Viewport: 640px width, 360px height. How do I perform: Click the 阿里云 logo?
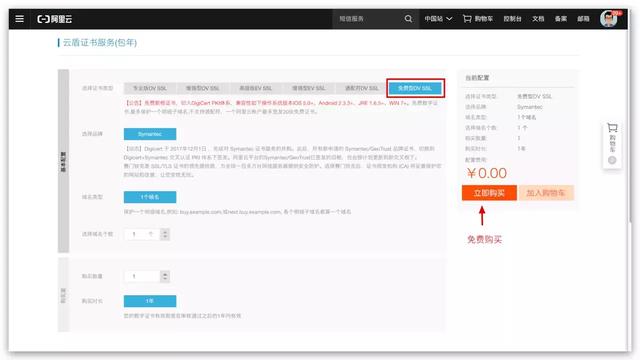54,19
